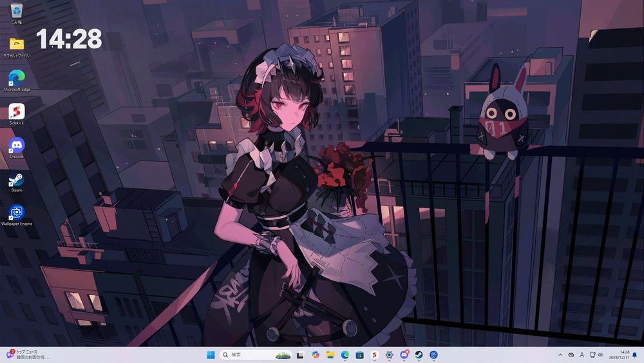Open Wallpaper Engine from the taskbar

(433, 355)
